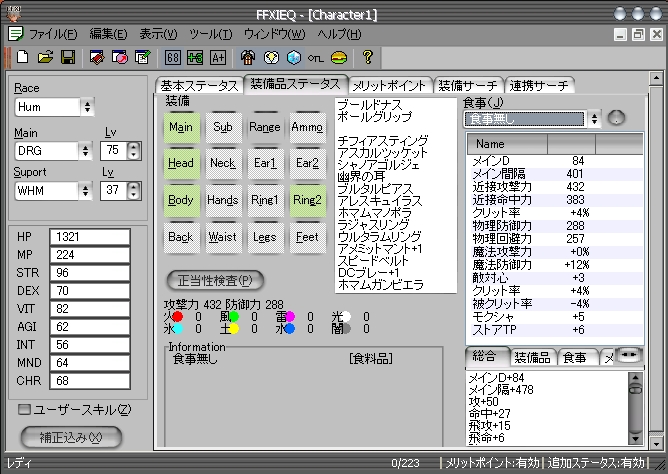
Task: Toggle the Body equipment slot
Action: 181,200
